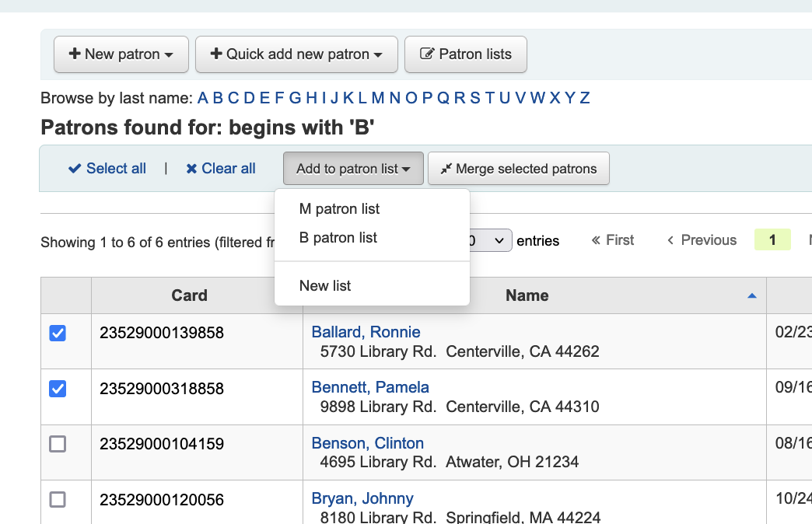The width and height of the screenshot is (812, 524).
Task: Choose B patron list from menu
Action: coord(338,238)
